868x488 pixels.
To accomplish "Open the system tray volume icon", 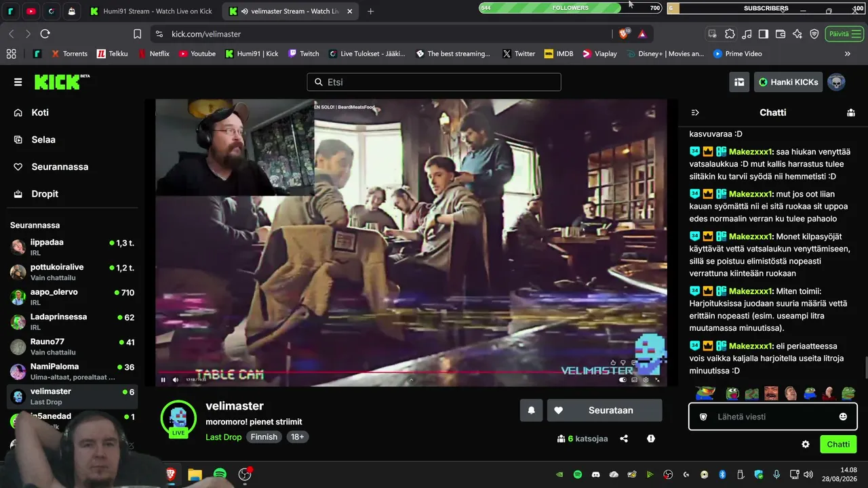I will point(808,474).
